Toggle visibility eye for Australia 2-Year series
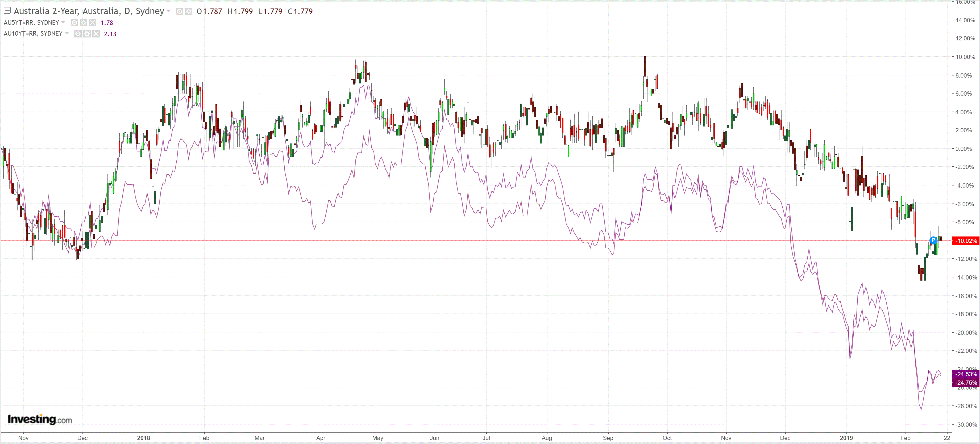Screen dimensions: 980x444 [x=180, y=11]
